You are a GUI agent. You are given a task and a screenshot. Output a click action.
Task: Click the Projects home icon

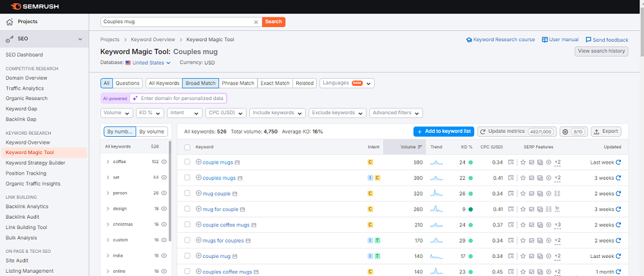(x=10, y=22)
